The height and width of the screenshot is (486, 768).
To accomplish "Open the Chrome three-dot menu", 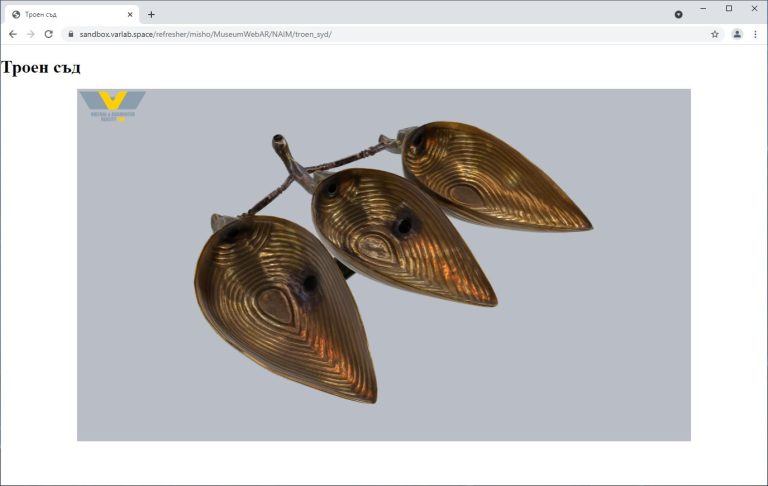I will (755, 34).
